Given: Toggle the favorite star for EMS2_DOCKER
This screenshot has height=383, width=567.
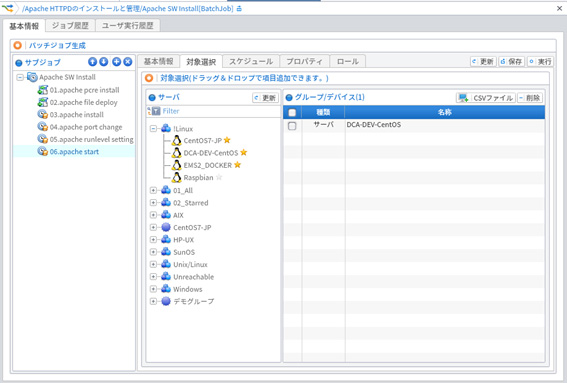Looking at the screenshot, I should [238, 165].
